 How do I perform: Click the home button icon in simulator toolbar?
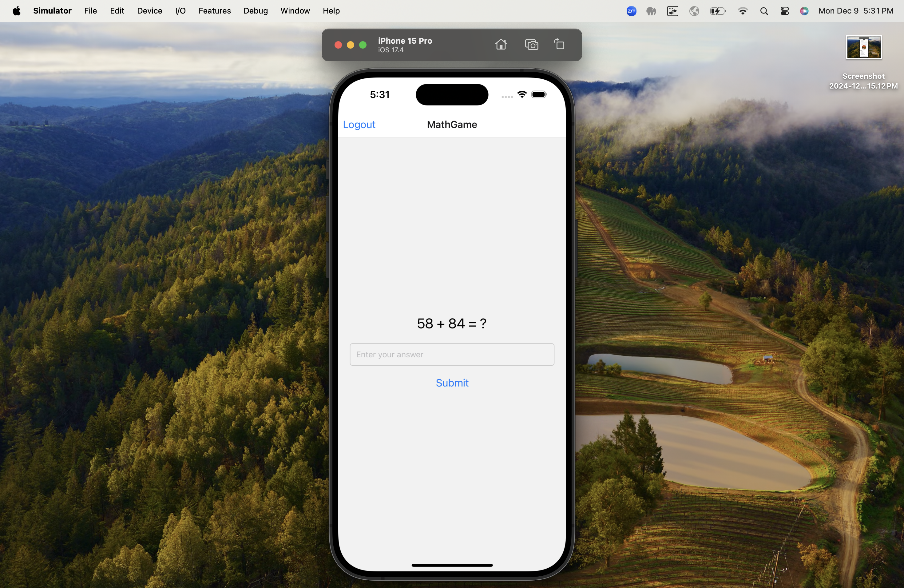(501, 44)
